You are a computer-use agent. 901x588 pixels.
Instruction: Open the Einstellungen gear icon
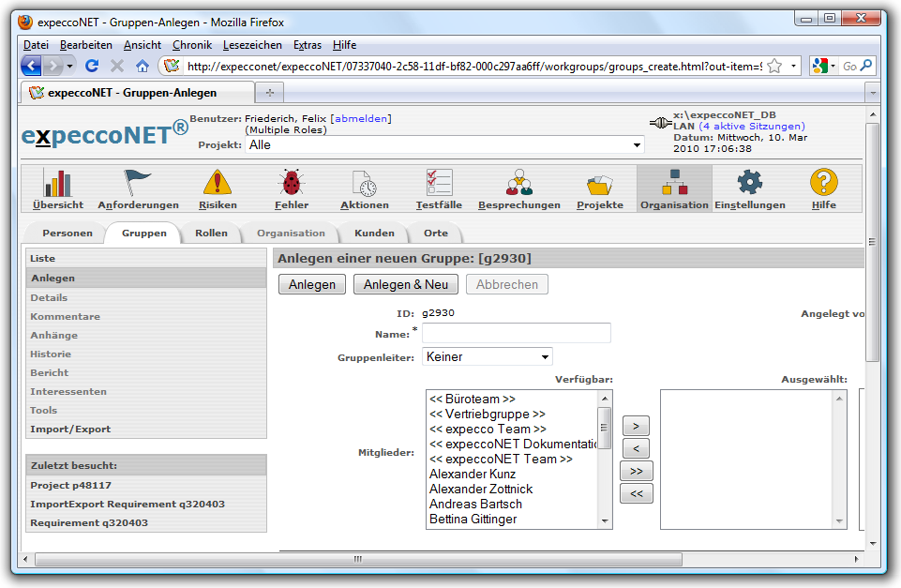tap(749, 183)
